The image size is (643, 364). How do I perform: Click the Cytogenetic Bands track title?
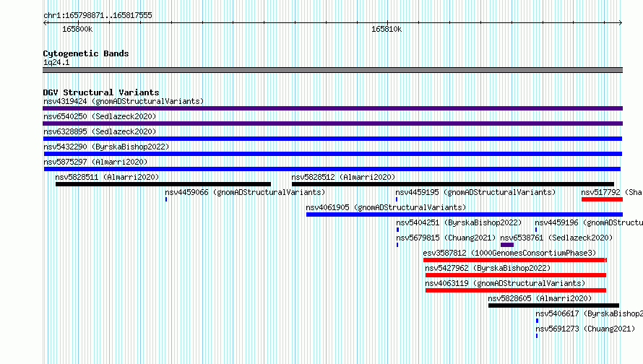[x=86, y=53]
